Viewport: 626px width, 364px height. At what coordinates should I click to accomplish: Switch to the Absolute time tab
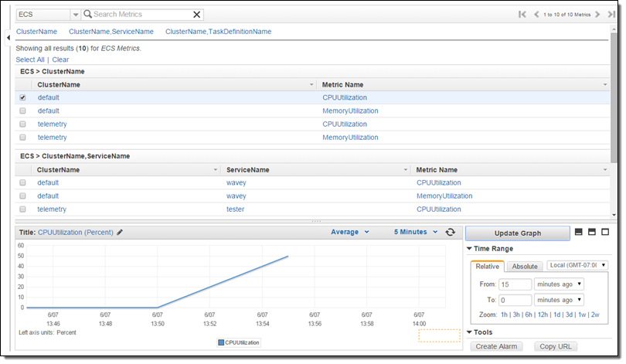(525, 267)
